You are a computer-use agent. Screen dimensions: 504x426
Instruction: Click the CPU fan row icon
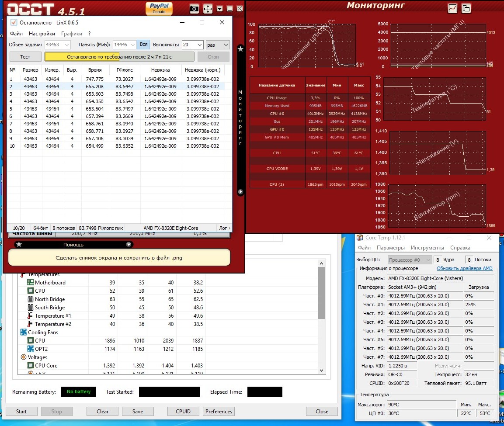(x=31, y=340)
